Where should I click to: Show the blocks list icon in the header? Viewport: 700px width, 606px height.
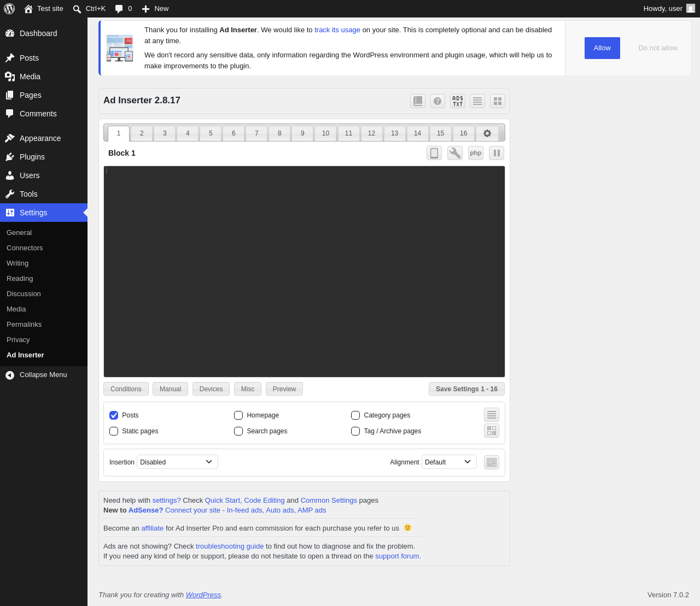click(x=477, y=101)
